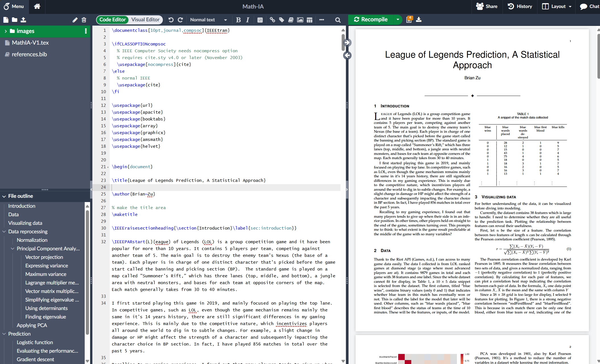Undo the last edit
This screenshot has height=364, width=600.
tap(171, 20)
